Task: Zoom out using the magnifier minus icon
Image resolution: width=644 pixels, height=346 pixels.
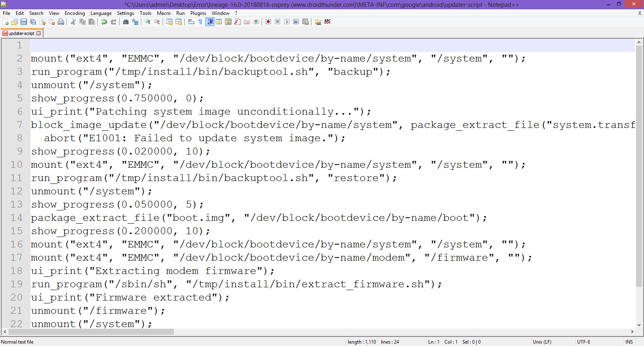Action: pyautogui.click(x=157, y=22)
